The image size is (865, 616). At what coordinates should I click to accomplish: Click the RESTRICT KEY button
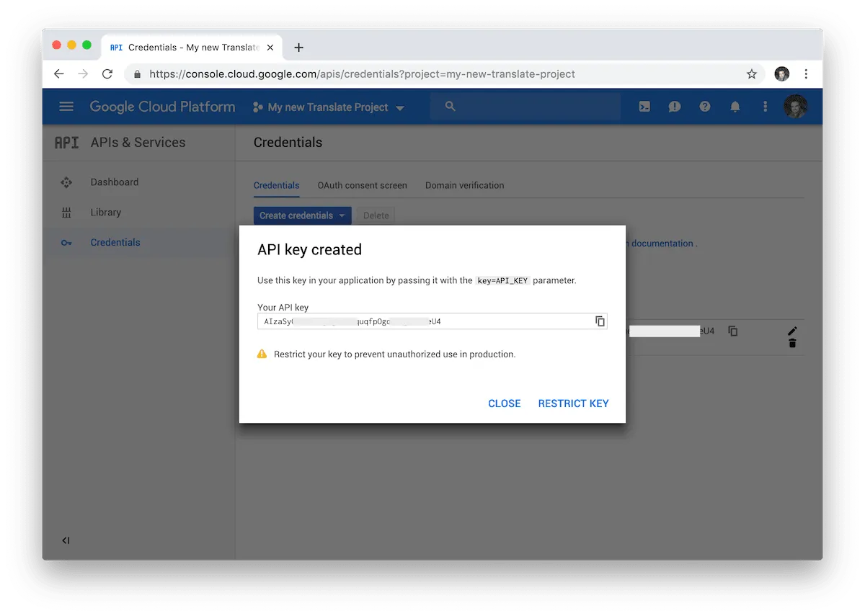coord(573,403)
